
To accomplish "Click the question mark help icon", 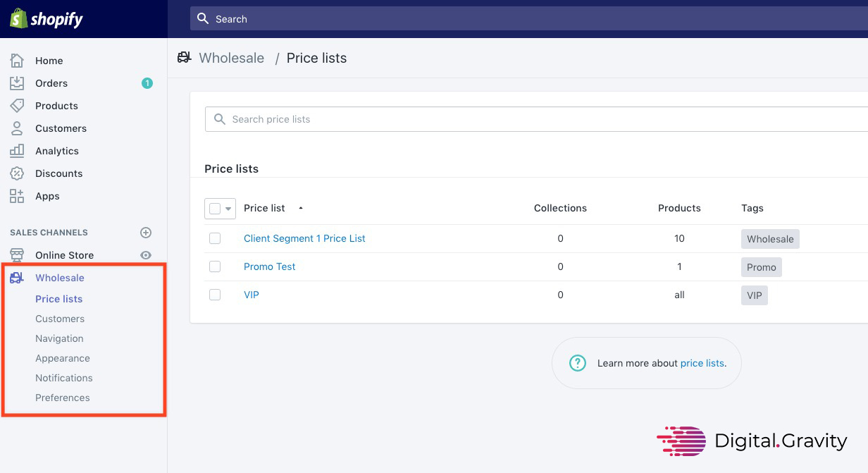I will tap(578, 363).
